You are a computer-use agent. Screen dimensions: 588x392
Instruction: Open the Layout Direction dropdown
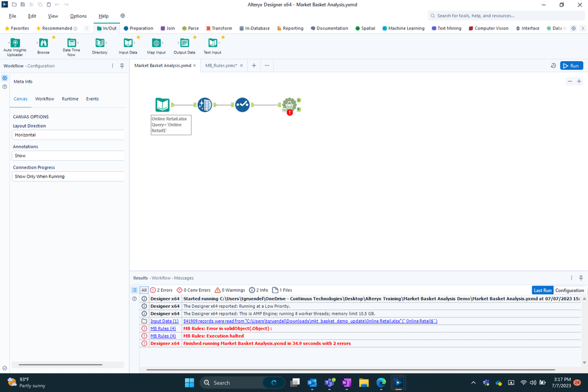[67, 135]
